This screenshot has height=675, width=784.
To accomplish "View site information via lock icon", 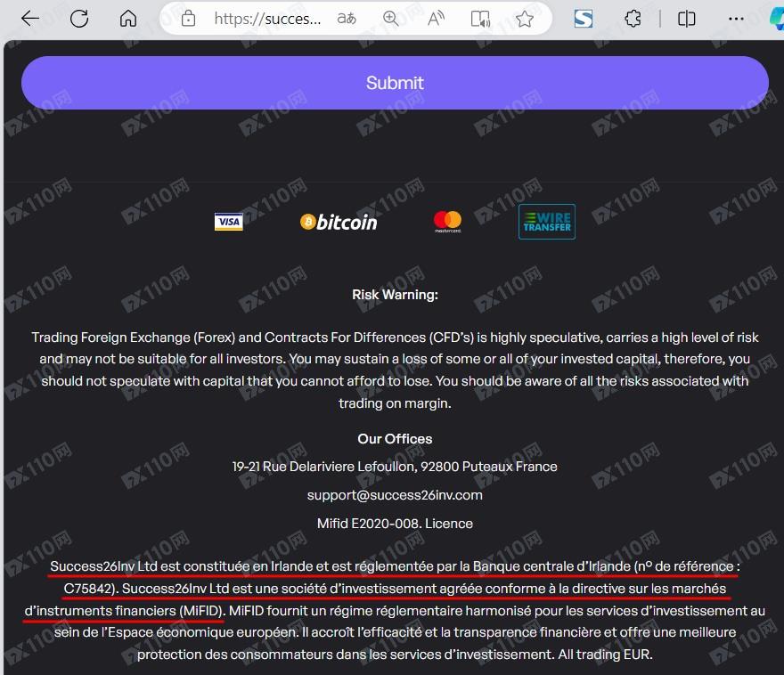I will (188, 19).
